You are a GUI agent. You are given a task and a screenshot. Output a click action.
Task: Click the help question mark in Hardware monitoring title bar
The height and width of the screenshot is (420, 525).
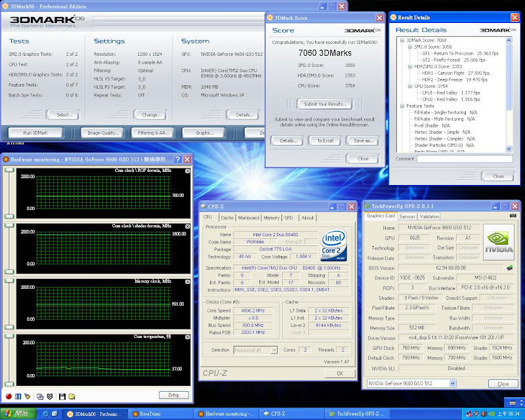(x=178, y=159)
